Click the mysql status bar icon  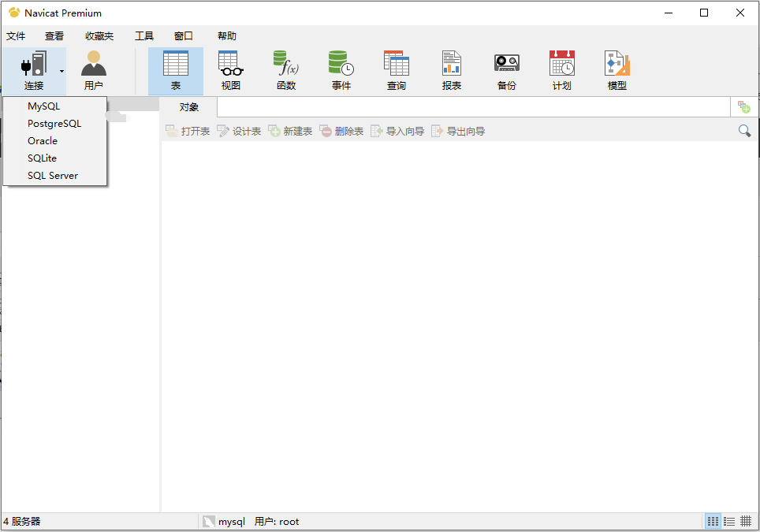point(209,522)
